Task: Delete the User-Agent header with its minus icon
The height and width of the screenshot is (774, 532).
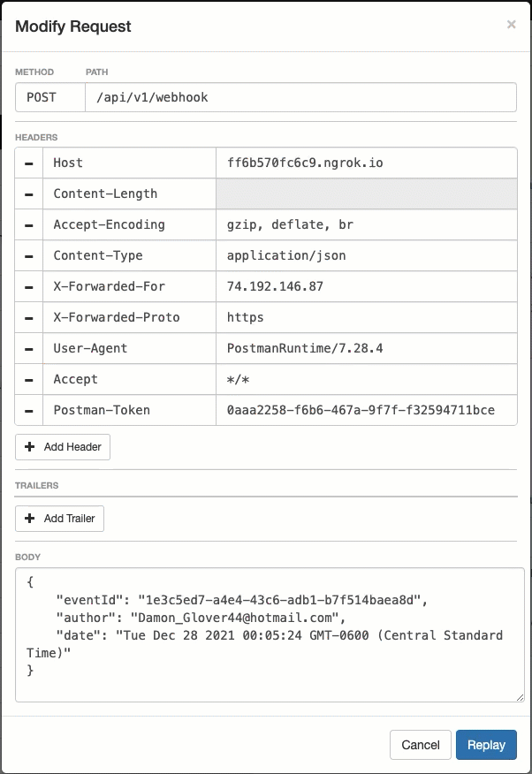Action: tap(29, 349)
